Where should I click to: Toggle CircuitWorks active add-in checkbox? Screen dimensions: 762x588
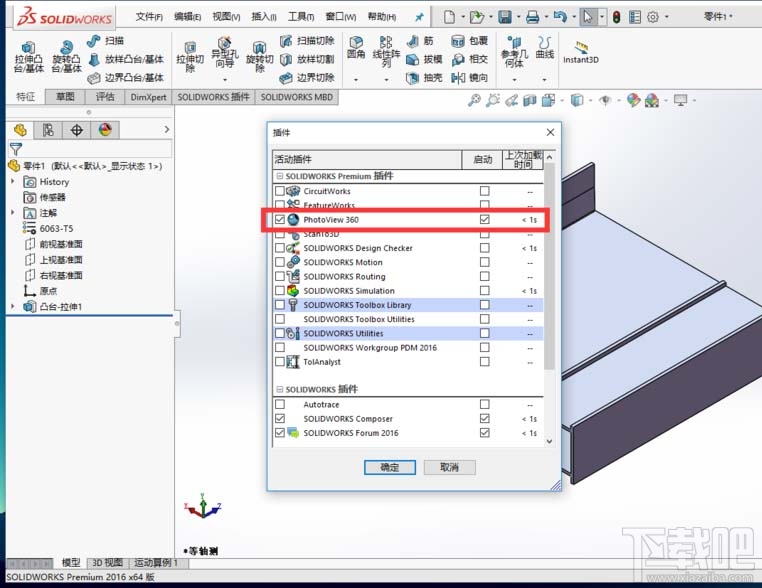280,191
